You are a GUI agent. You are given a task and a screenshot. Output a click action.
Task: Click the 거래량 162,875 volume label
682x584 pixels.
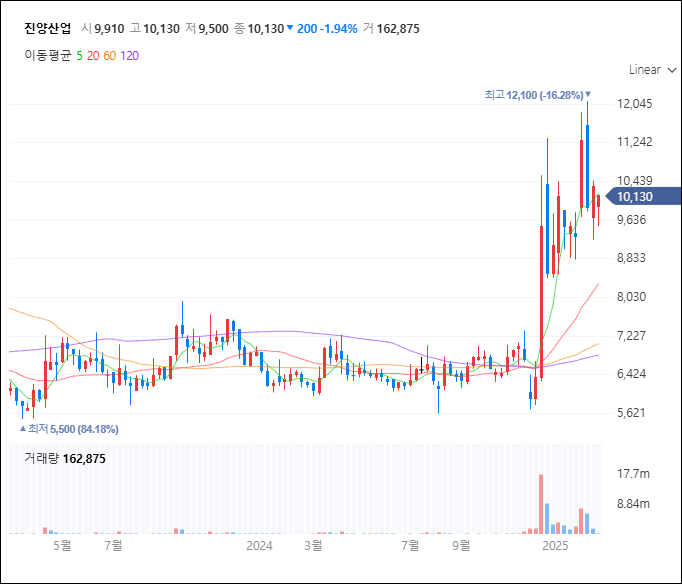click(65, 459)
